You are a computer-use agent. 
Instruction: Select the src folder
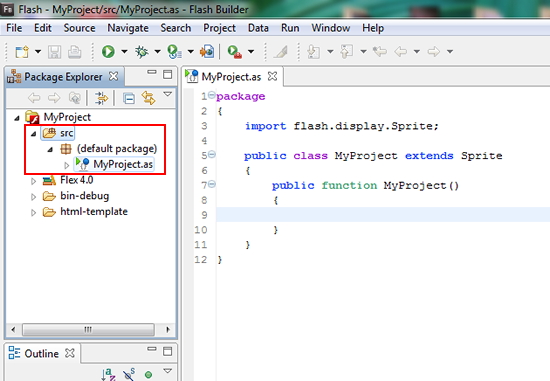tap(58, 133)
